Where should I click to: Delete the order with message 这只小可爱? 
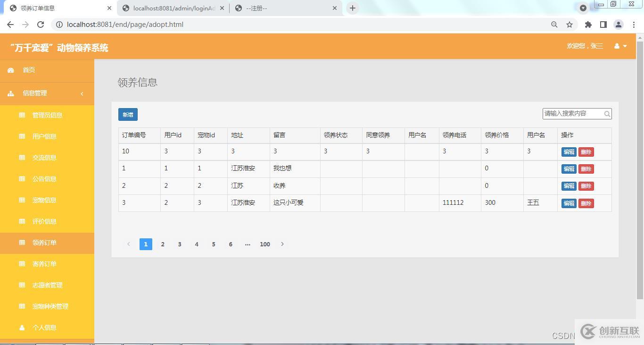(x=586, y=203)
